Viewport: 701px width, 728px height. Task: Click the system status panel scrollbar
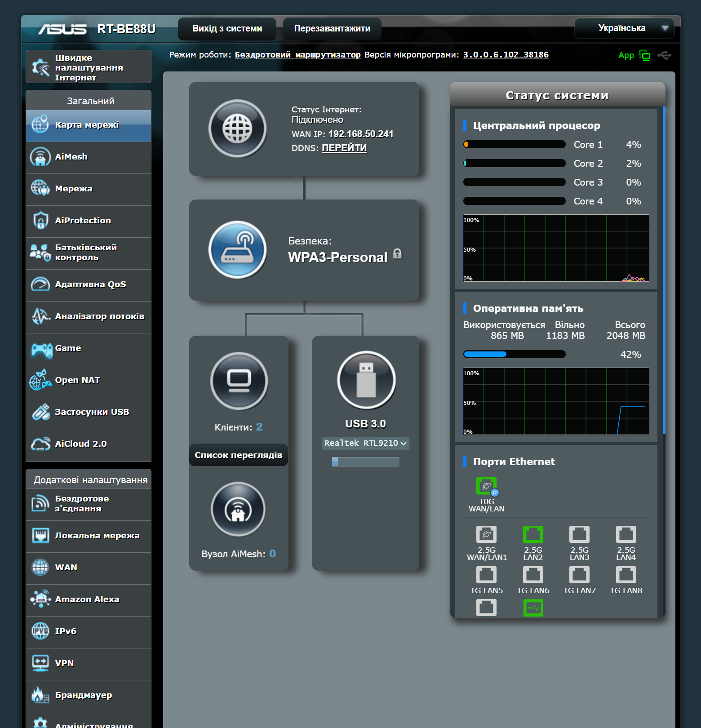click(664, 271)
